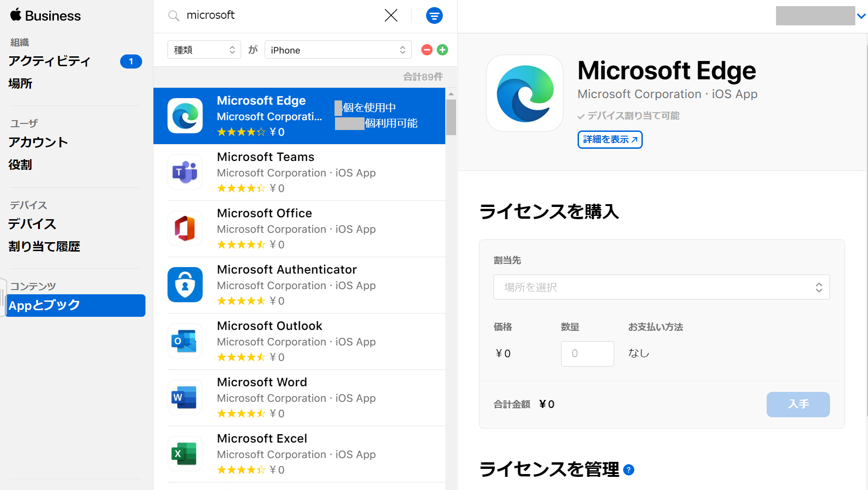Open the iPhone filter value dropdown
Image resolution: width=868 pixels, height=490 pixels.
pyautogui.click(x=337, y=49)
